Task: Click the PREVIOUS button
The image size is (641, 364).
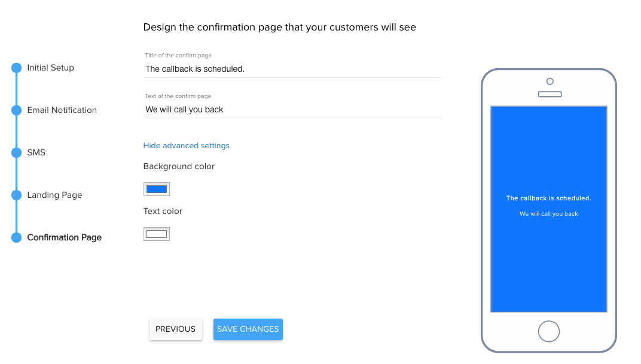Action: coord(175,329)
